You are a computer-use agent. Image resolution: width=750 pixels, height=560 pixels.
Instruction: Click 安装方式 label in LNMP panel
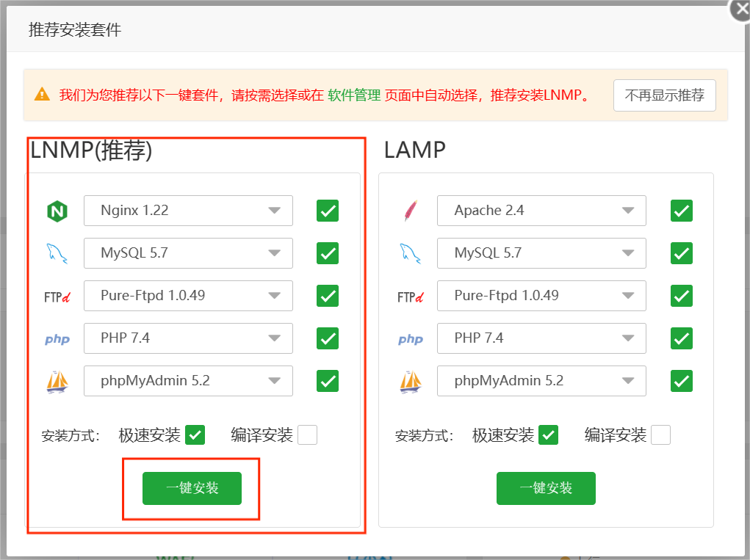pos(71,436)
